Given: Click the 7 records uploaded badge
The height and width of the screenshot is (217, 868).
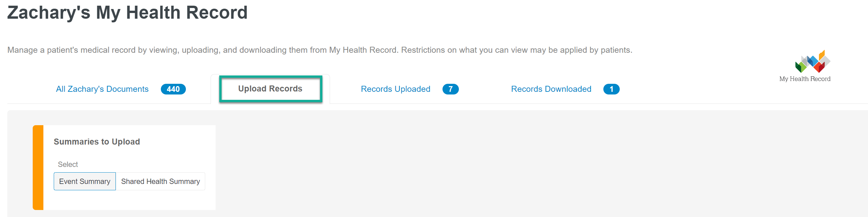Looking at the screenshot, I should point(450,89).
